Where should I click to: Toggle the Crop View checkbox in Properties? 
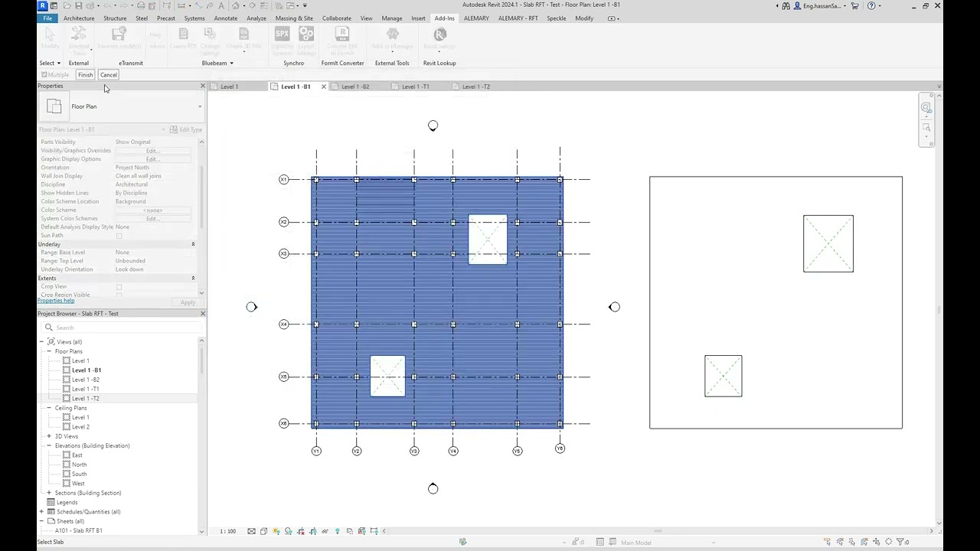119,287
